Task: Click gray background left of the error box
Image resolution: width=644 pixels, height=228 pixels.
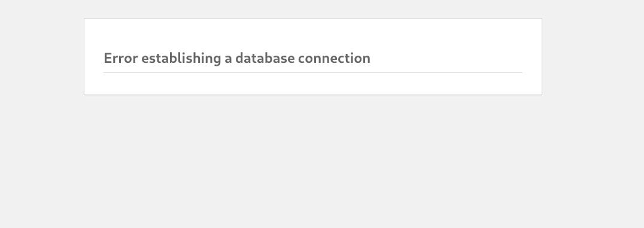Action: tap(41, 57)
